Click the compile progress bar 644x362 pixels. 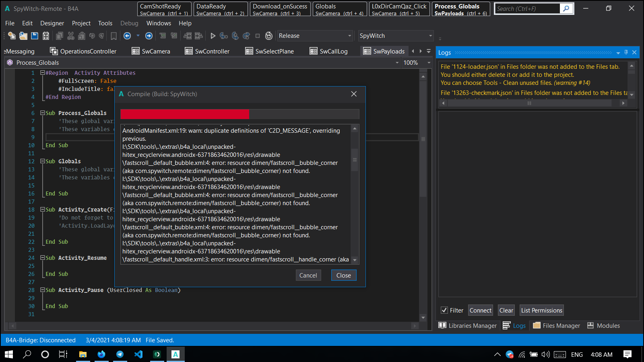click(x=239, y=114)
